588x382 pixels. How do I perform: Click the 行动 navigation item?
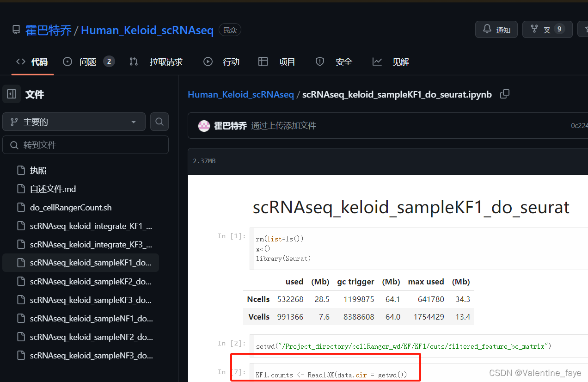(x=231, y=61)
